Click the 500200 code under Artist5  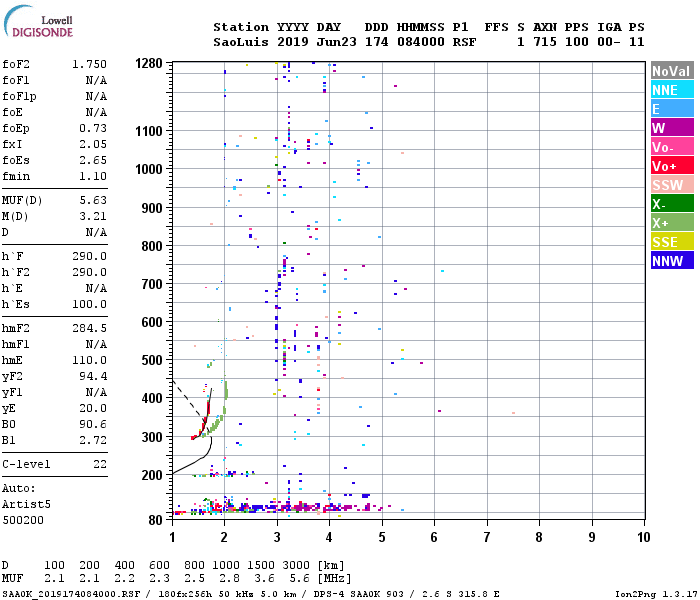pos(23,520)
